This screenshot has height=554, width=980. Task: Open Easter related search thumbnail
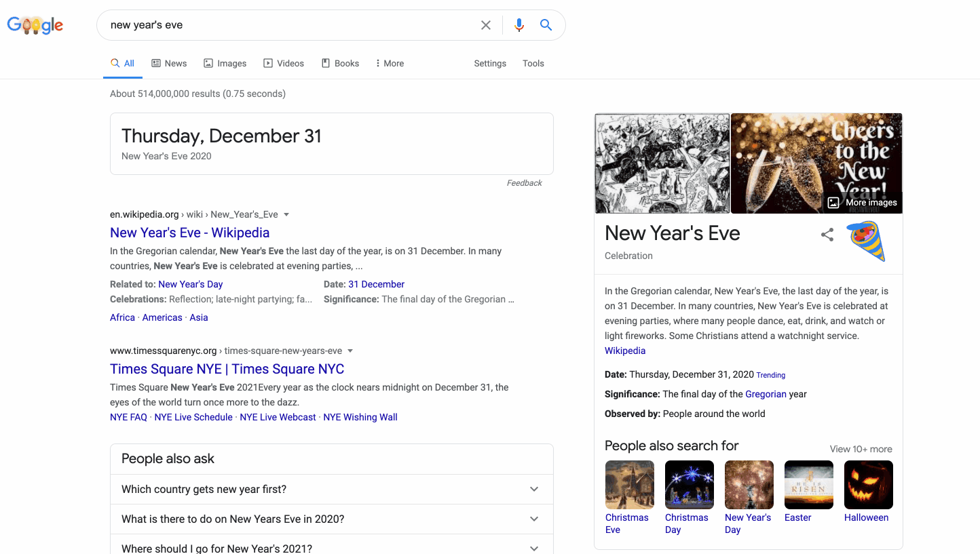click(808, 485)
